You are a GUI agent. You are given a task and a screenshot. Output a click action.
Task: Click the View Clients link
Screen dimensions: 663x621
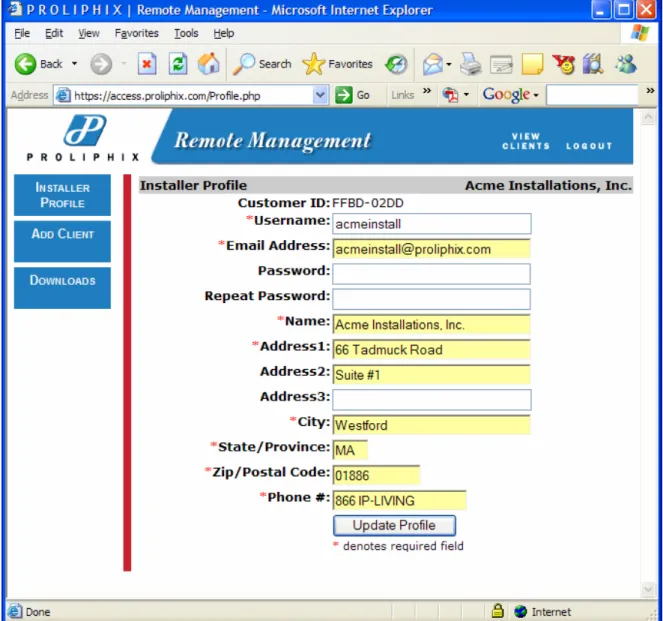(526, 141)
